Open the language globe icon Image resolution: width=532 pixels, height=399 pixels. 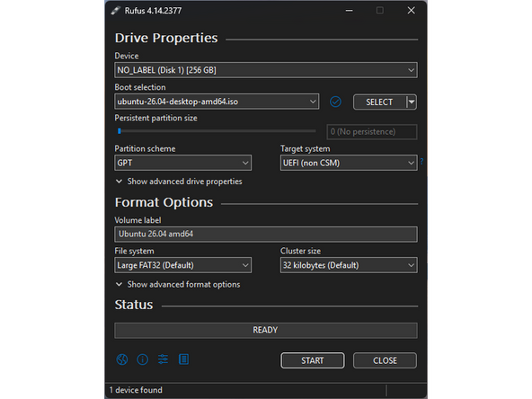(x=122, y=359)
